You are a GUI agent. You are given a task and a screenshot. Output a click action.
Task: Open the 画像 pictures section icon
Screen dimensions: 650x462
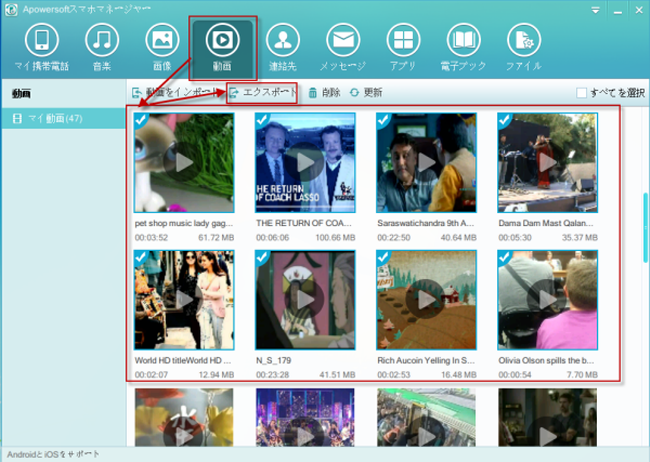162,40
